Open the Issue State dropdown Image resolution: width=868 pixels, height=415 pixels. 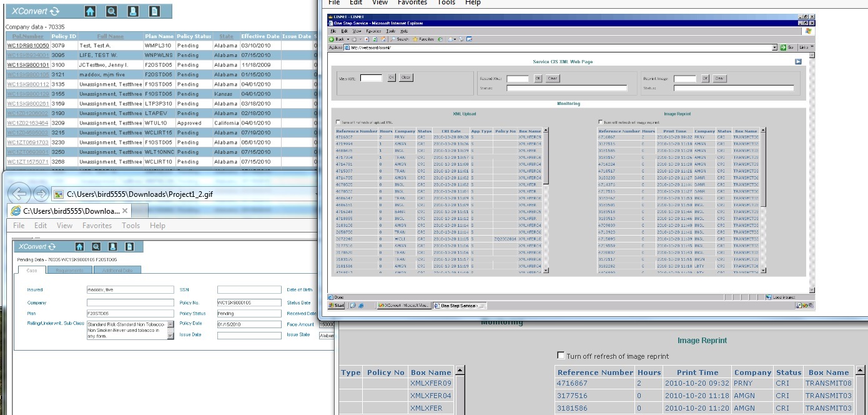click(x=327, y=336)
